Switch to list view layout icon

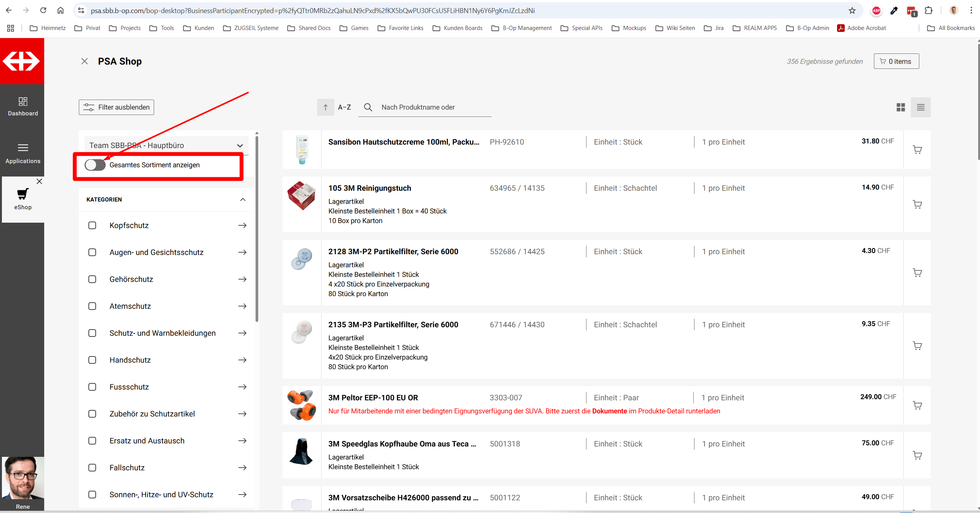click(920, 107)
